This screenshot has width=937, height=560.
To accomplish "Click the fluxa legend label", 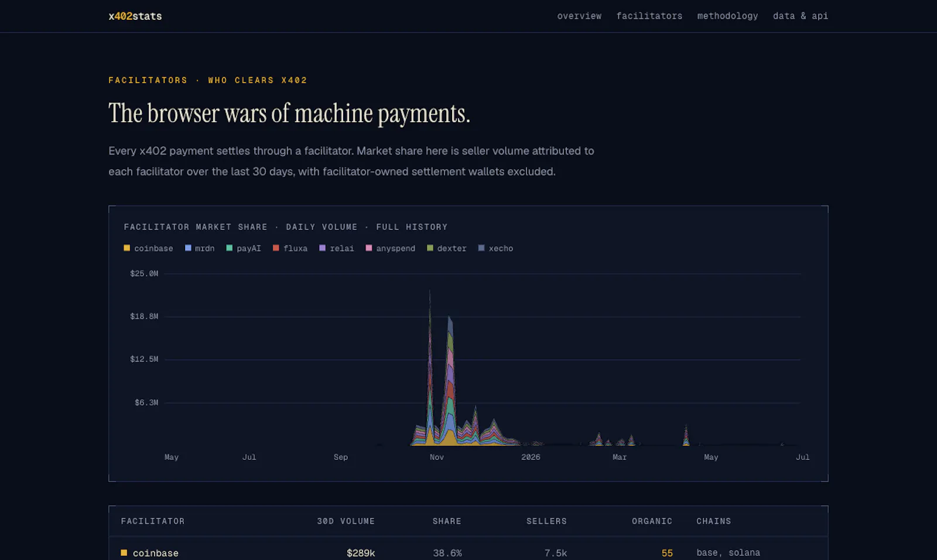I will [295, 249].
